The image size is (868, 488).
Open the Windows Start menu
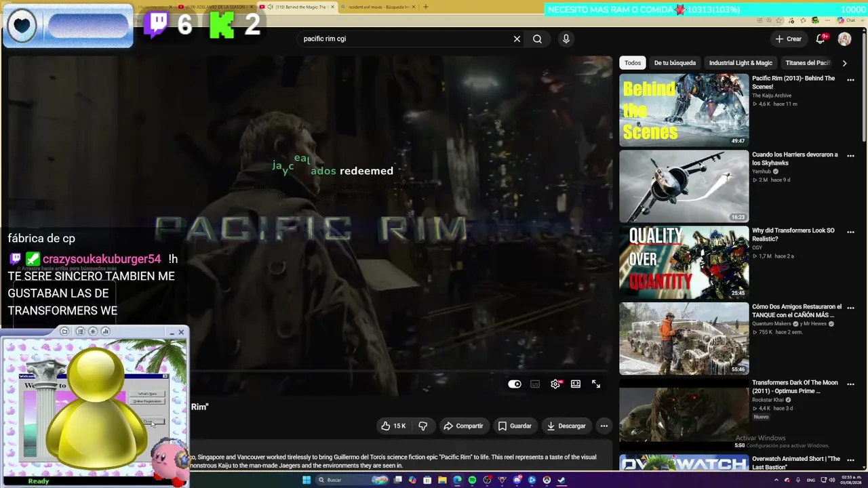tap(307, 480)
